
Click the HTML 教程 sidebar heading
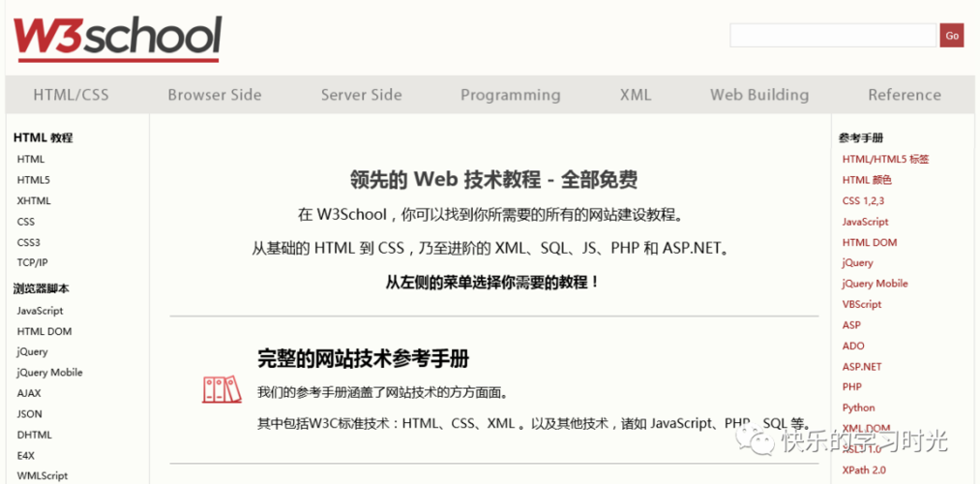[x=44, y=138]
